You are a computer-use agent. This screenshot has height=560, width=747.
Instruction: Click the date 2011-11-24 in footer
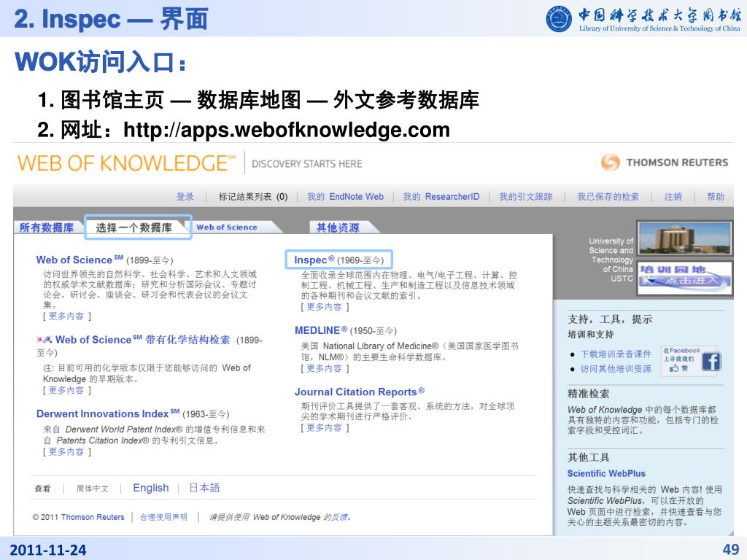(47, 550)
